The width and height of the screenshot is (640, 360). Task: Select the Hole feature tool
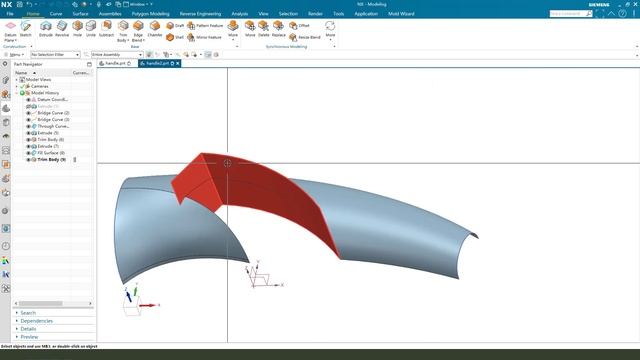77,29
